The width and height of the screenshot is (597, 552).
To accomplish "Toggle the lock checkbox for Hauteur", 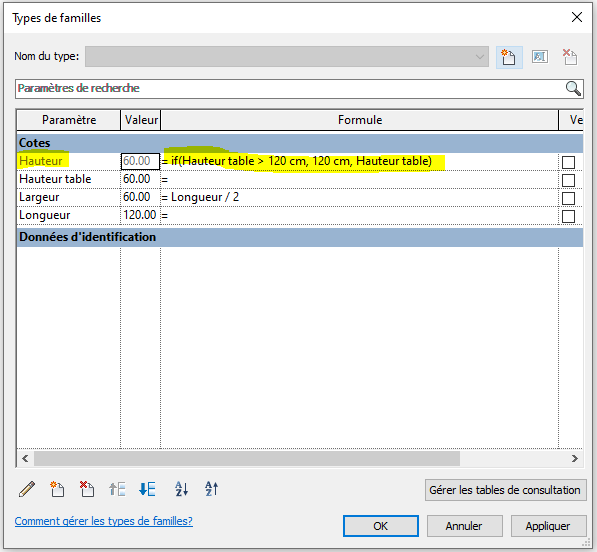I will click(x=568, y=162).
